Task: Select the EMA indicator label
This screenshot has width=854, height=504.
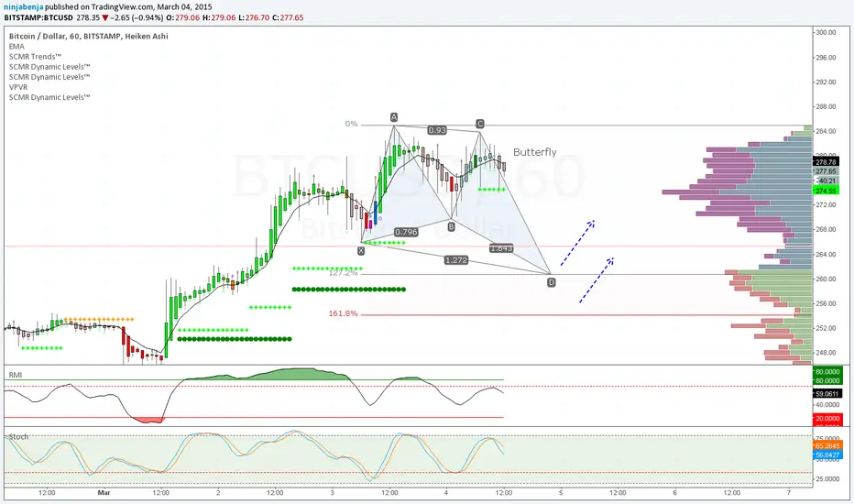Action: 16,47
